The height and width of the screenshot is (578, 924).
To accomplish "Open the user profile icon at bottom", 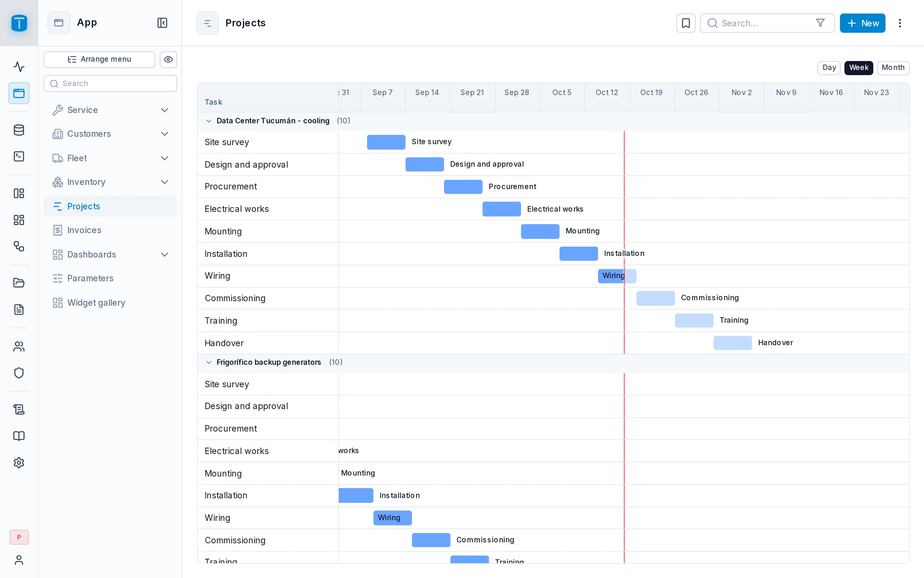I will (x=19, y=560).
